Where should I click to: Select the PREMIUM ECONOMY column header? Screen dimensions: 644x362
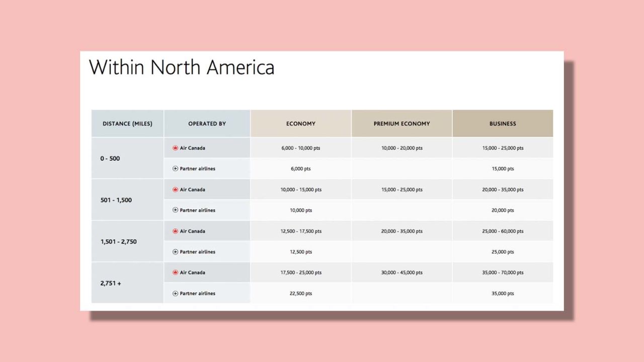[x=401, y=124]
